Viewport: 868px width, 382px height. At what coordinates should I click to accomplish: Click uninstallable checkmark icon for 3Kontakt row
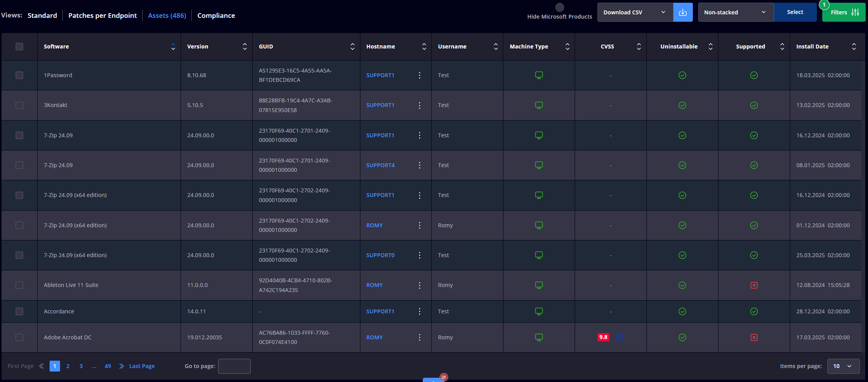[682, 105]
